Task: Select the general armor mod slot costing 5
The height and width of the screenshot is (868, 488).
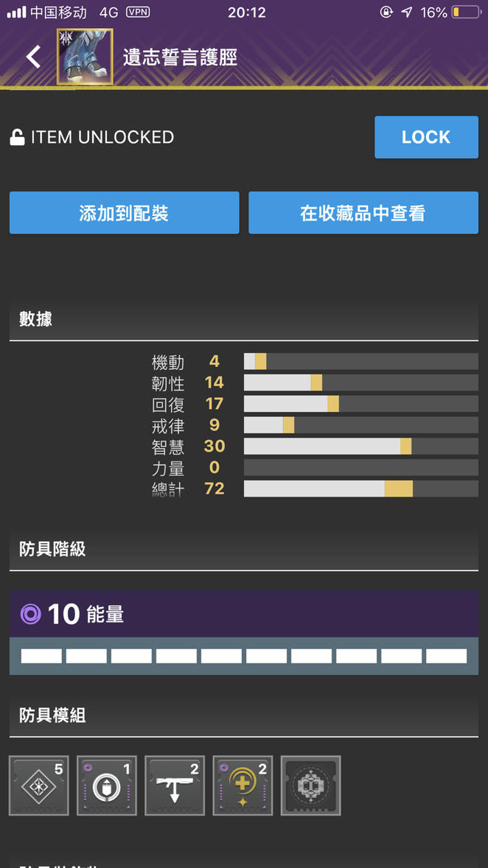Action: tap(39, 785)
